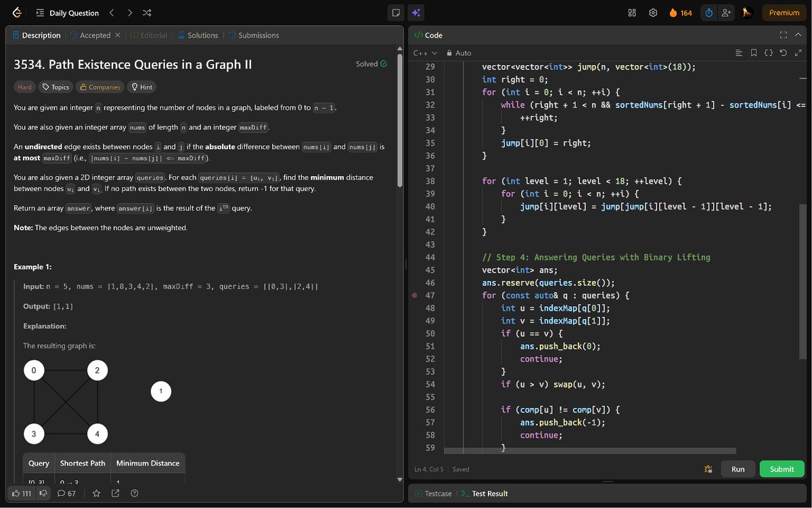
Task: Expand the Companies tag
Action: (x=99, y=87)
